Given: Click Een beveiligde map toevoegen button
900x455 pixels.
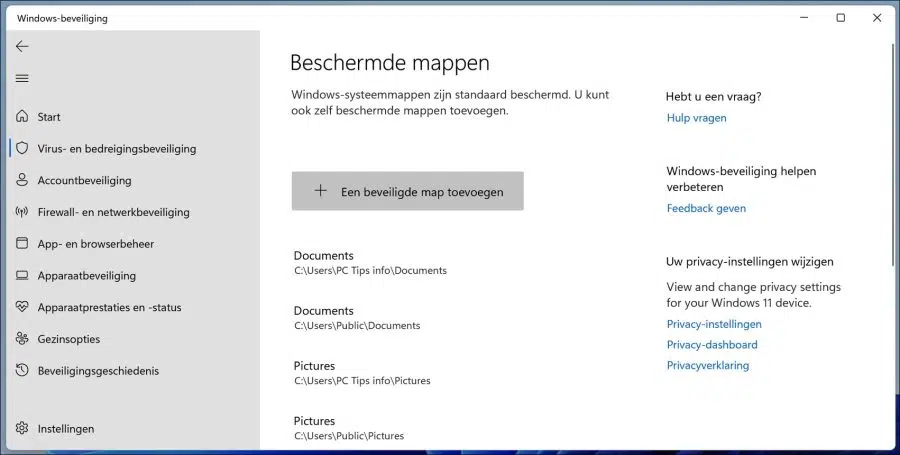Looking at the screenshot, I should pos(408,191).
